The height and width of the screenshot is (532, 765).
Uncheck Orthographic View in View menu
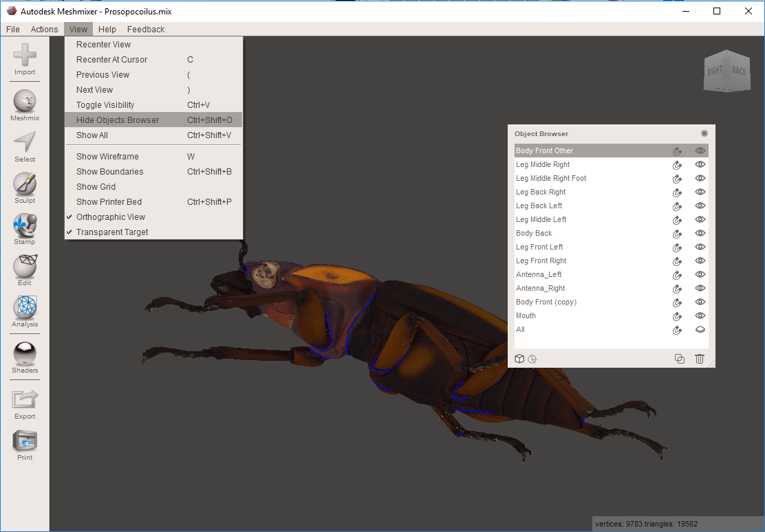pyautogui.click(x=111, y=217)
